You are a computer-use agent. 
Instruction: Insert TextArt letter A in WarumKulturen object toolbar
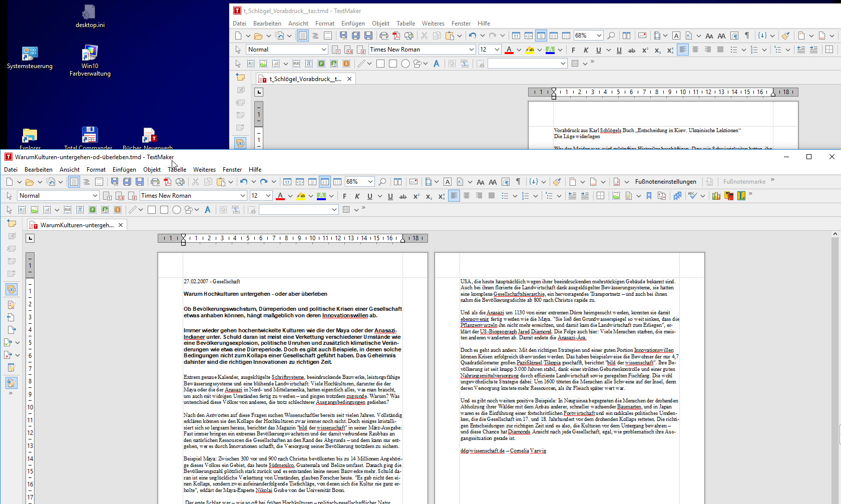coord(207,210)
